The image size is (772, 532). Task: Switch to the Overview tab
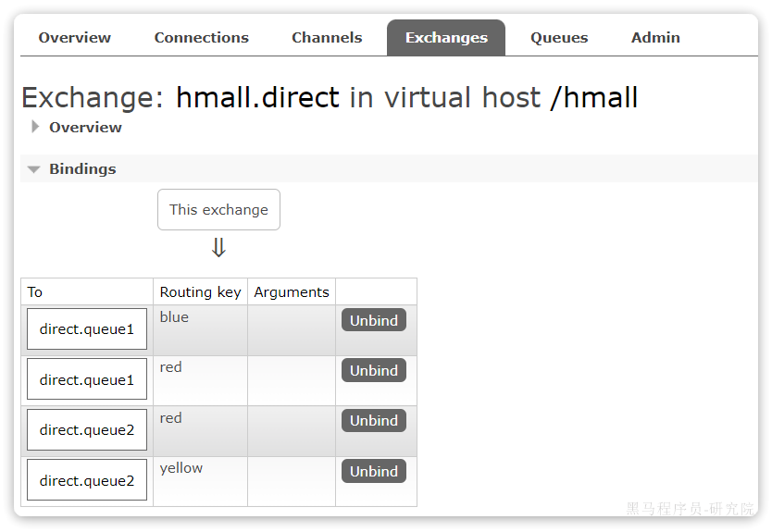tap(74, 38)
